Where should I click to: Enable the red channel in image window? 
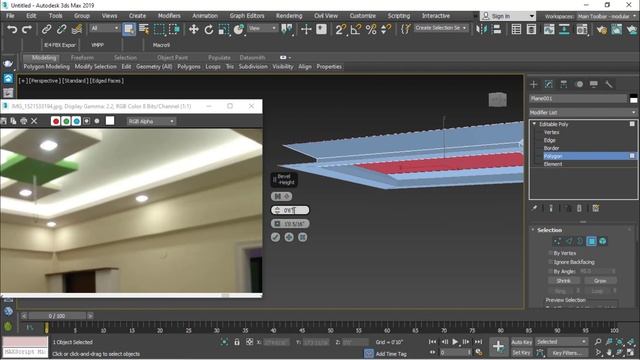coord(56,121)
